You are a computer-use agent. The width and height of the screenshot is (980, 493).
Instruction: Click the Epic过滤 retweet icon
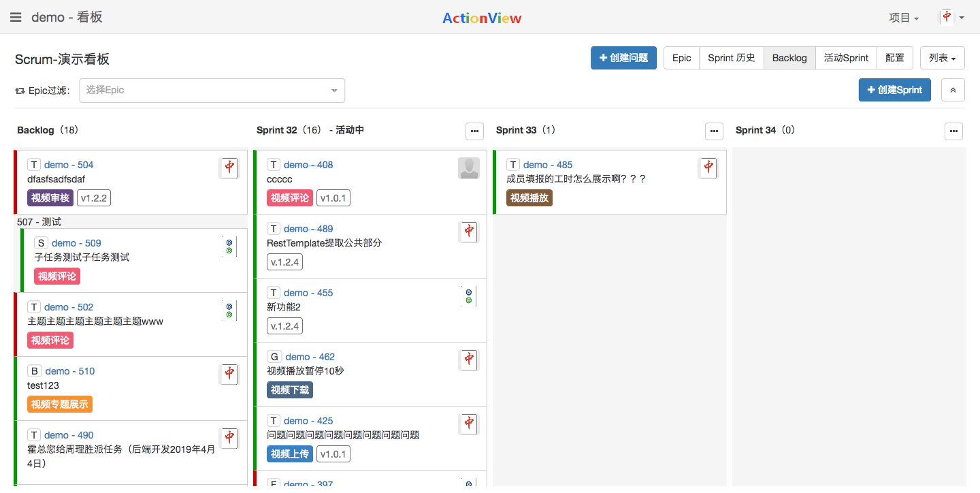point(20,91)
